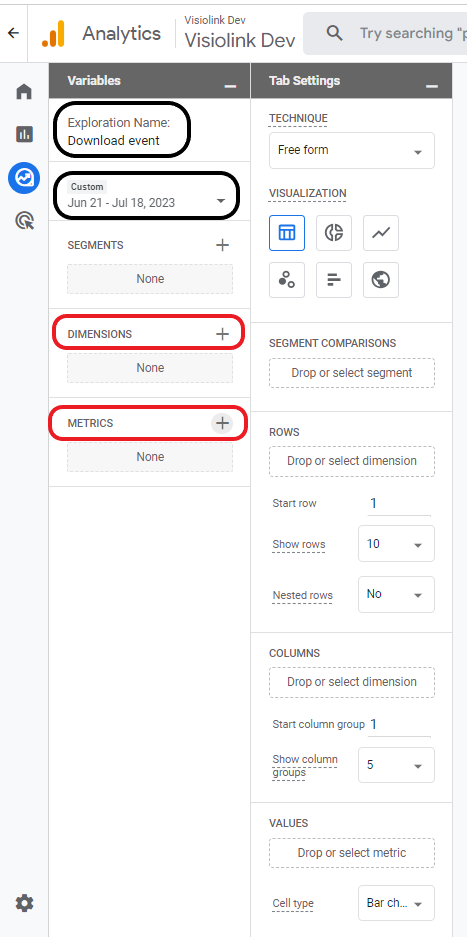Choose the donut chart visualization
Viewport: 467px width, 937px height.
(334, 233)
